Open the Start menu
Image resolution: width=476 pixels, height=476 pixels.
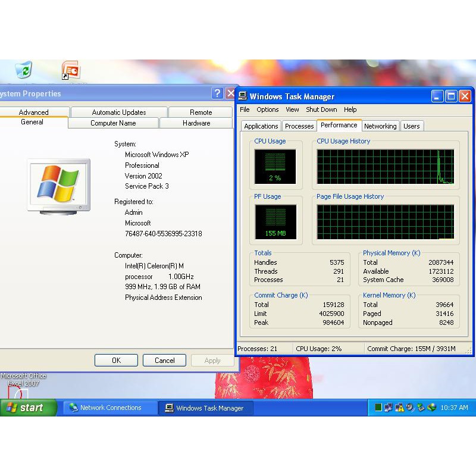point(28,408)
